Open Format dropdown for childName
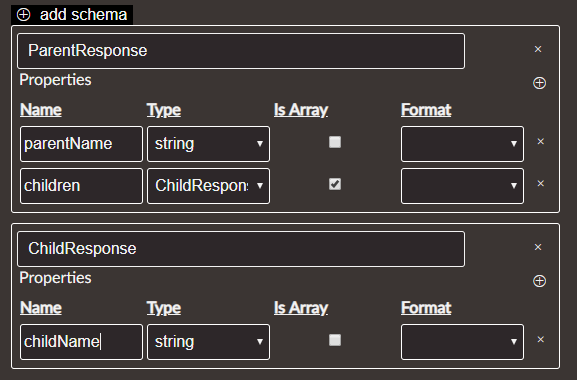 462,342
